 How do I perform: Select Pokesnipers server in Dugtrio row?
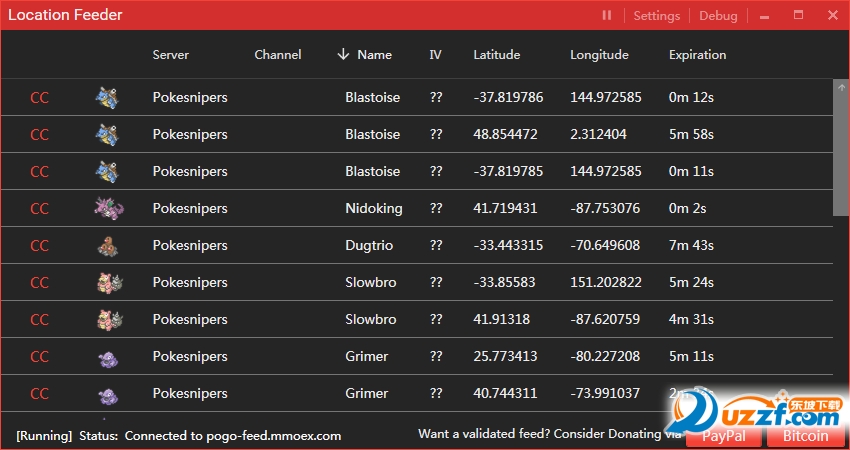[190, 246]
